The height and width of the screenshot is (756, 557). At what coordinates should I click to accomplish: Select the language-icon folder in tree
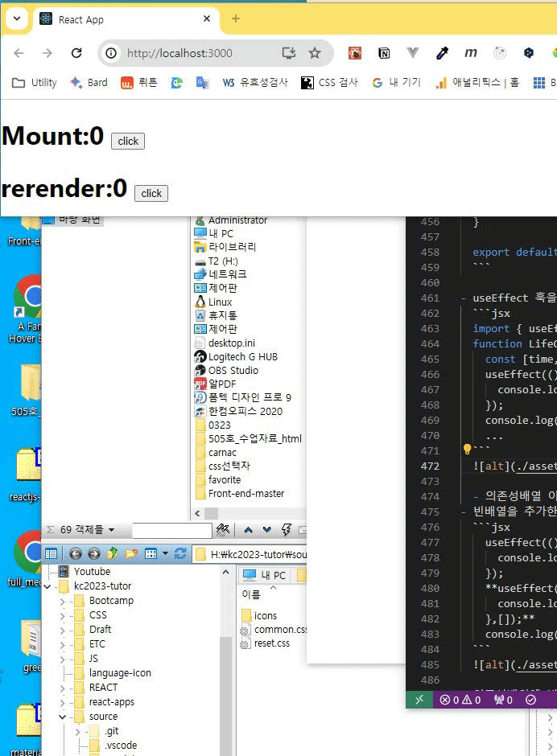click(x=113, y=672)
